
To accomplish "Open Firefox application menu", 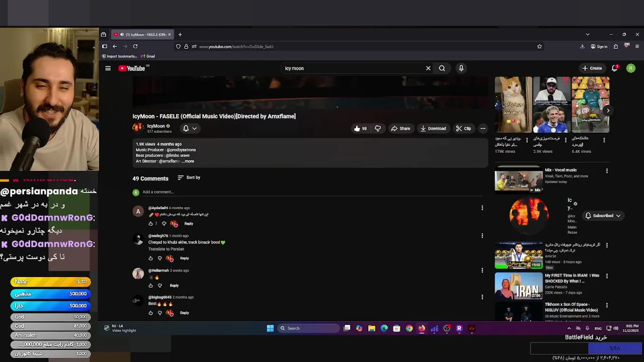I will [x=637, y=46].
